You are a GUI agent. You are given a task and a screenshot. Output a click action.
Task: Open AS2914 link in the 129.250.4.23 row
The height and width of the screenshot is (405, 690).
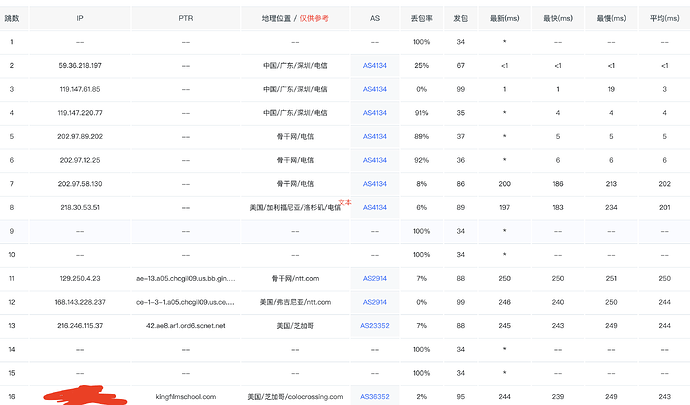(374, 278)
